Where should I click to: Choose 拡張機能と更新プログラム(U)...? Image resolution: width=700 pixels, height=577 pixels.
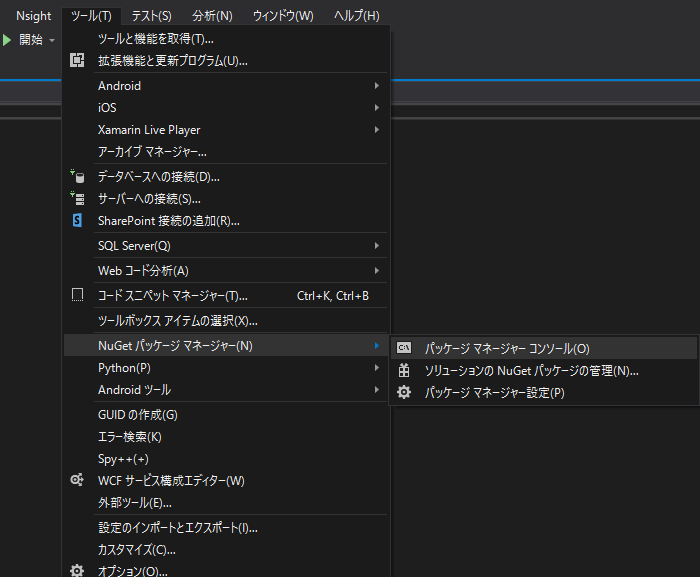[226, 60]
